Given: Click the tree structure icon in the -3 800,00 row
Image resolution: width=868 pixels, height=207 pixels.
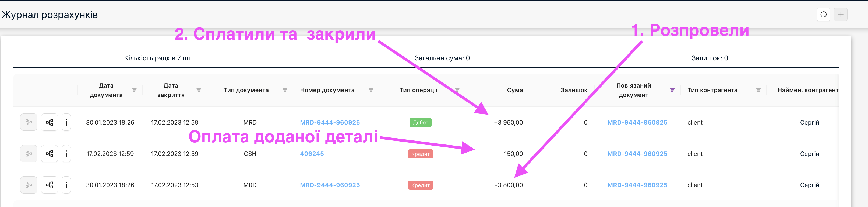Looking at the screenshot, I should [50, 185].
